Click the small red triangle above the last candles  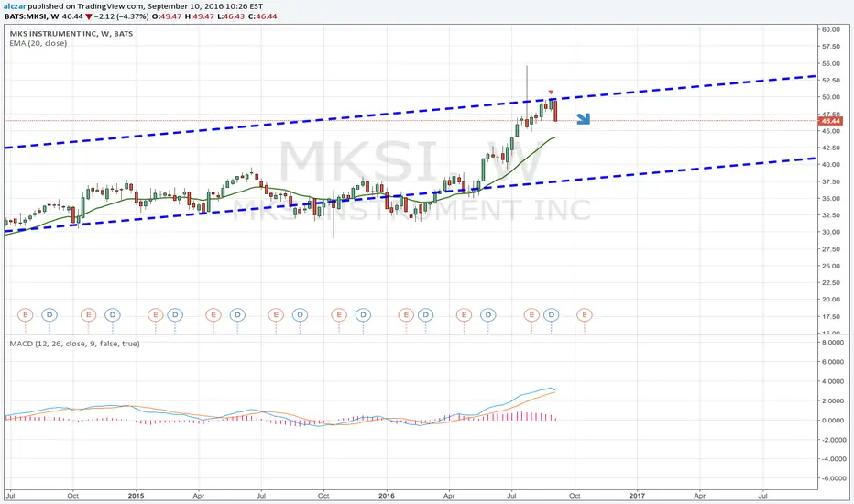552,93
